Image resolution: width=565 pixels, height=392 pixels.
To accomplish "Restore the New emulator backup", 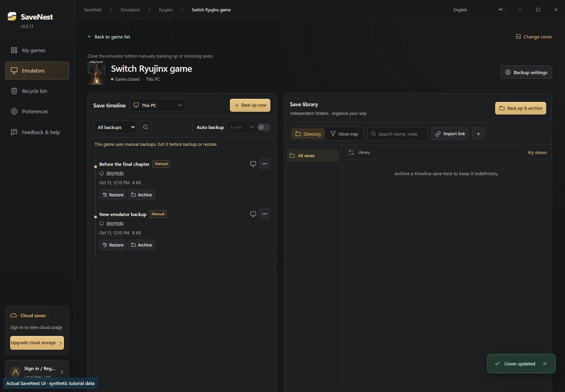I will (x=113, y=245).
